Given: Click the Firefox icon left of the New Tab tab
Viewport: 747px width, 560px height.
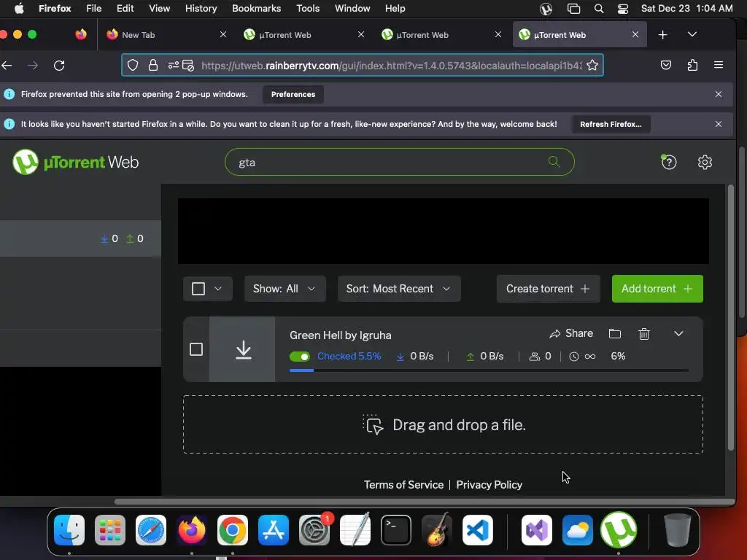Looking at the screenshot, I should pyautogui.click(x=81, y=34).
